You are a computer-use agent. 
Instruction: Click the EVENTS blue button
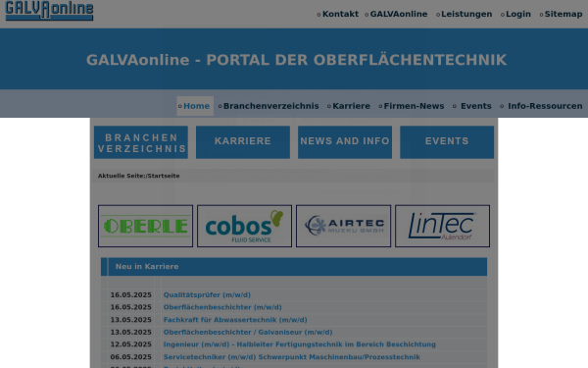pos(447,142)
